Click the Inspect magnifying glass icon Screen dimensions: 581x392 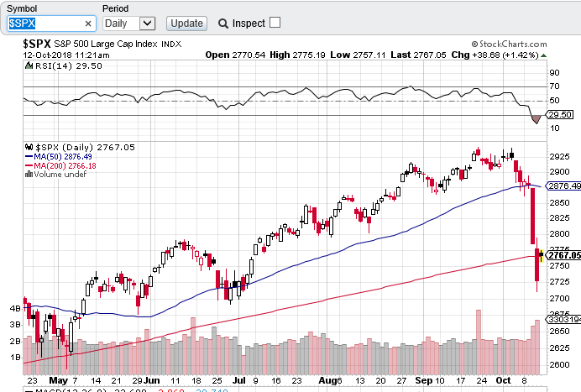(x=223, y=24)
